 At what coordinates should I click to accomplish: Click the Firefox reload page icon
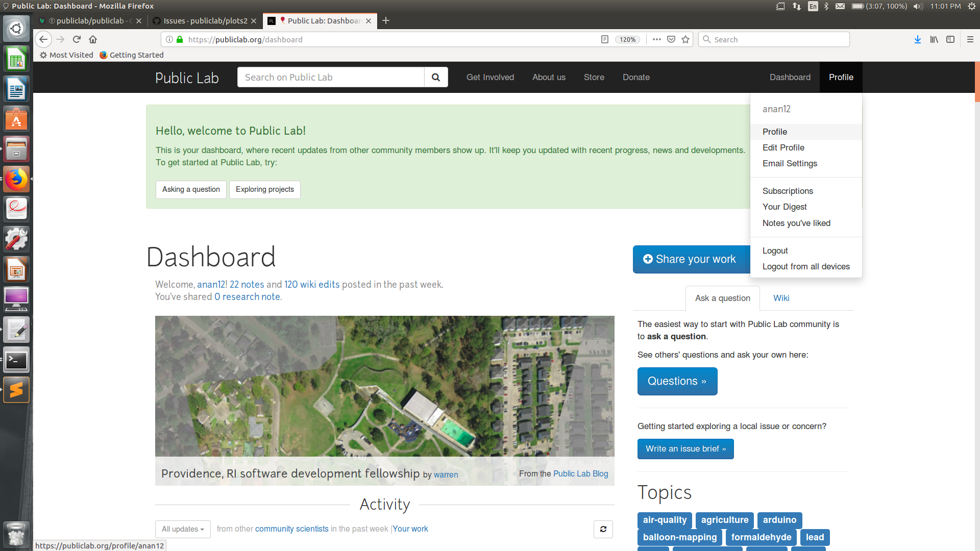77,39
